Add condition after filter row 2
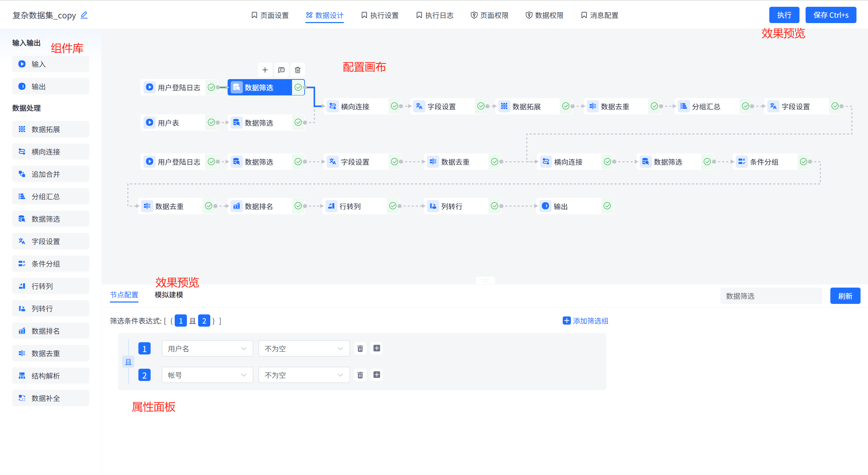868x475 pixels. point(377,375)
